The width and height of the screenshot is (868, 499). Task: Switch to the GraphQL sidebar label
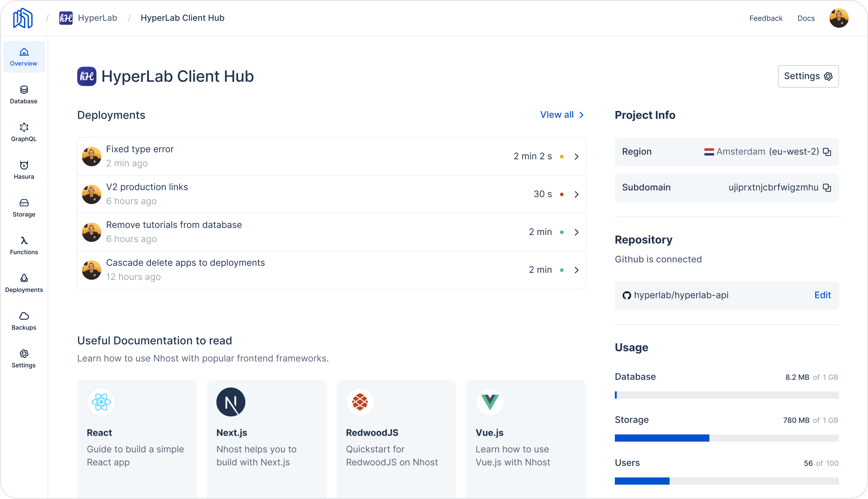pos(24,139)
